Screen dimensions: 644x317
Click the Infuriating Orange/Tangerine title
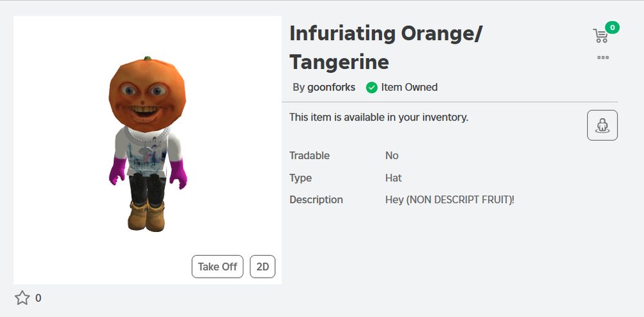point(386,47)
